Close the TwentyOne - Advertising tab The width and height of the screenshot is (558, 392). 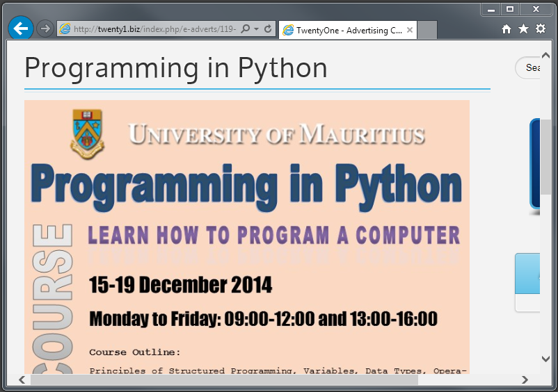(410, 30)
